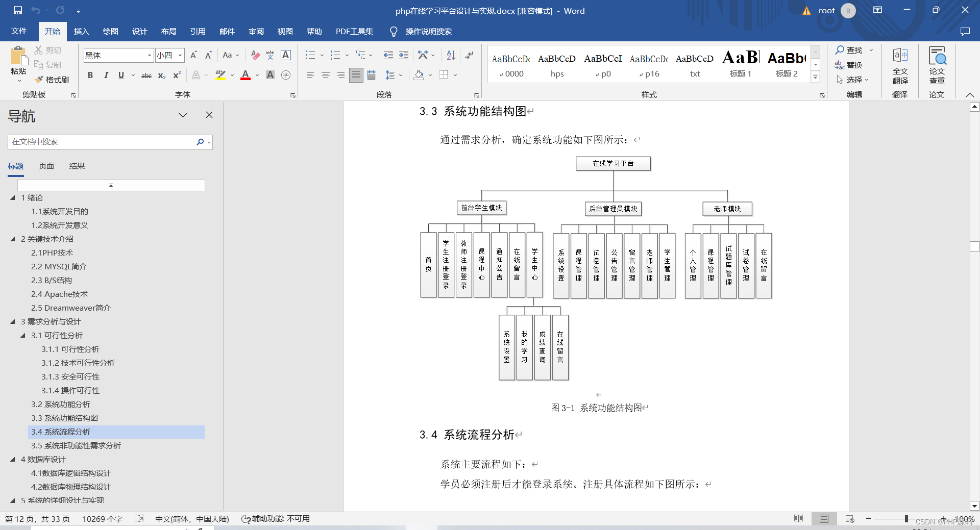The width and height of the screenshot is (980, 530).
Task: Close the navigation pane
Action: tap(209, 115)
